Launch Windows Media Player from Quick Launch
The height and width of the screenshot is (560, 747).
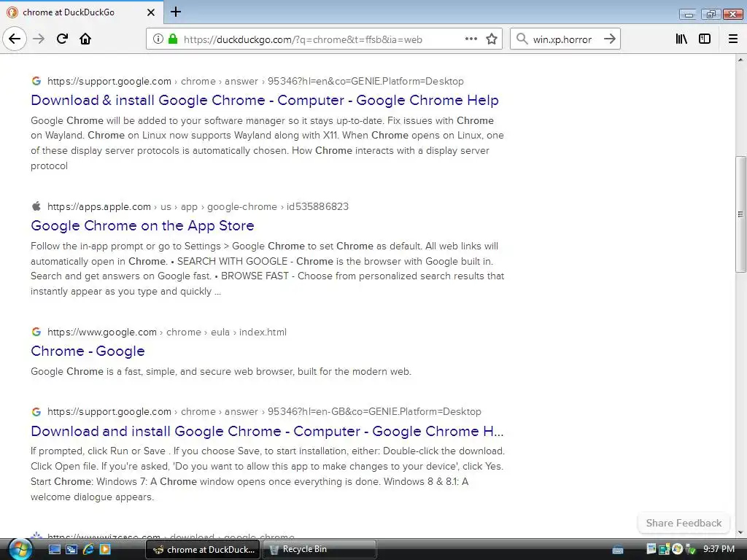105,550
